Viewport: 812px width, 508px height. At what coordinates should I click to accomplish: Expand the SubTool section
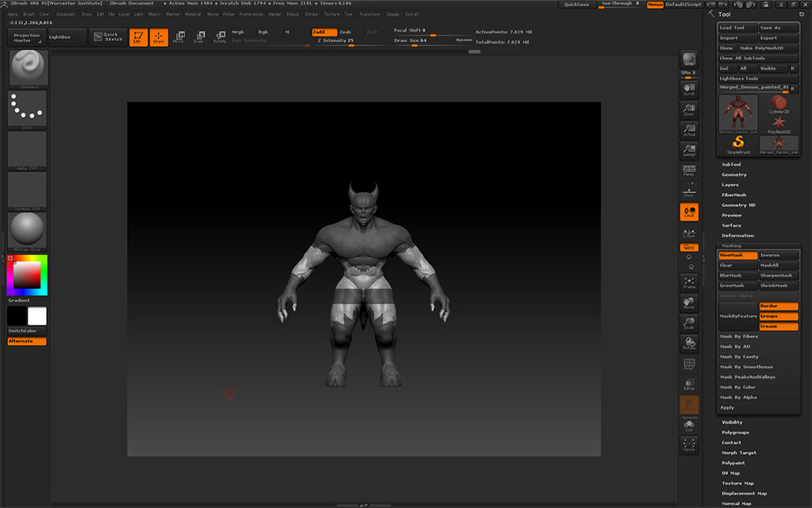point(731,164)
